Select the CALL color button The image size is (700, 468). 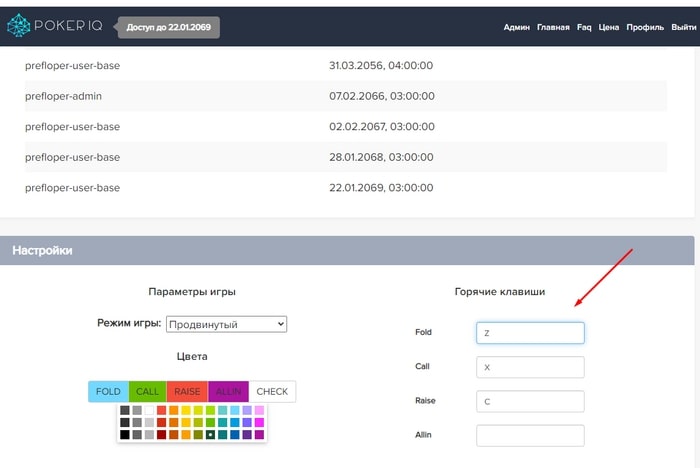click(147, 392)
